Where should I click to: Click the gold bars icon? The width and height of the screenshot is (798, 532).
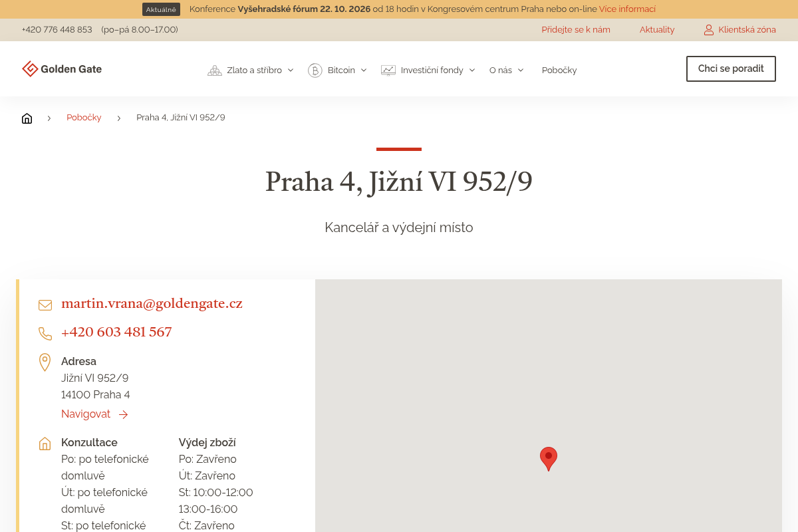point(215,70)
